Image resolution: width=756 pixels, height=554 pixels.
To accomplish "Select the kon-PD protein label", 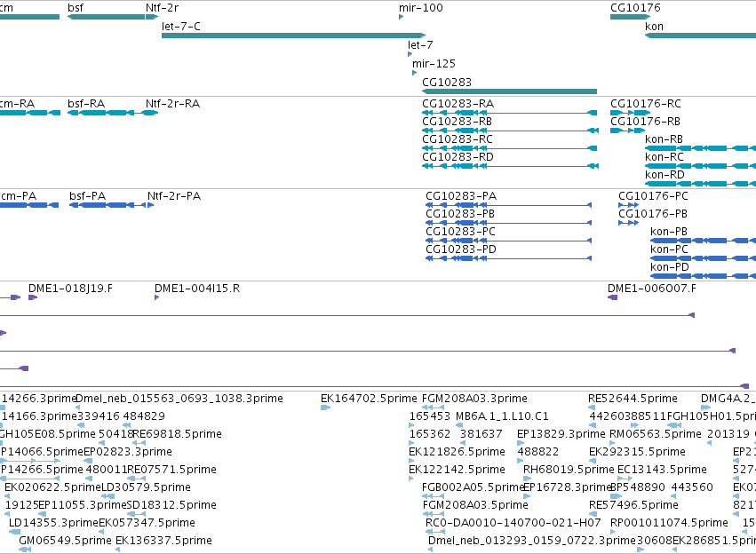I will (x=670, y=267).
